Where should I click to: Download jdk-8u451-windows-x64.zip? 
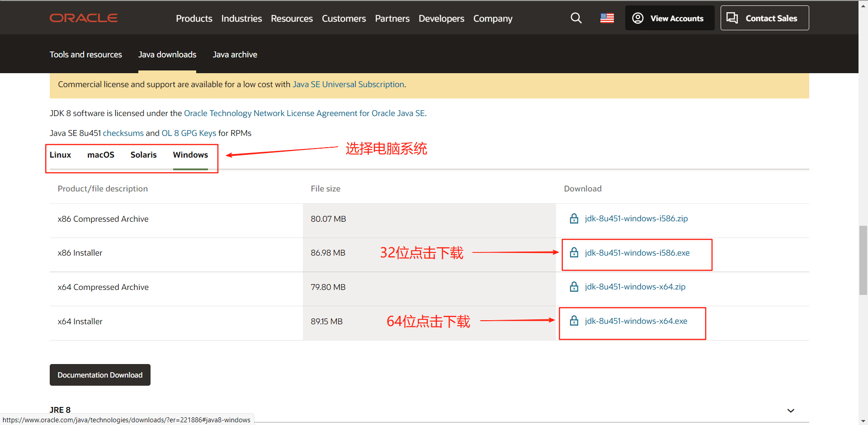(635, 287)
